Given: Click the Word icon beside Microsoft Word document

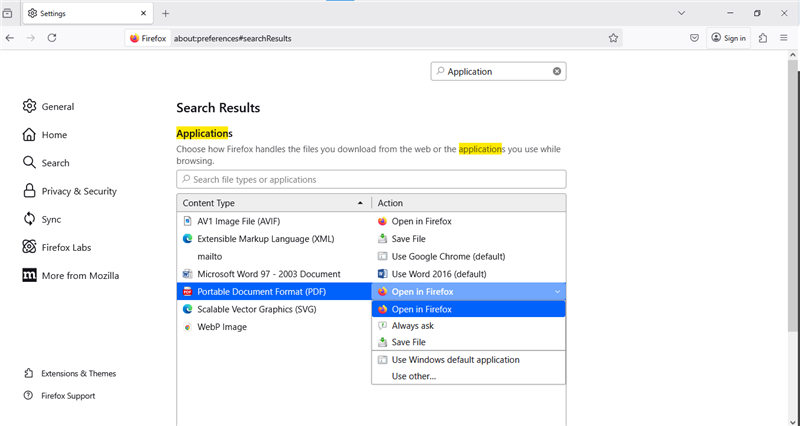Looking at the screenshot, I should [x=187, y=274].
